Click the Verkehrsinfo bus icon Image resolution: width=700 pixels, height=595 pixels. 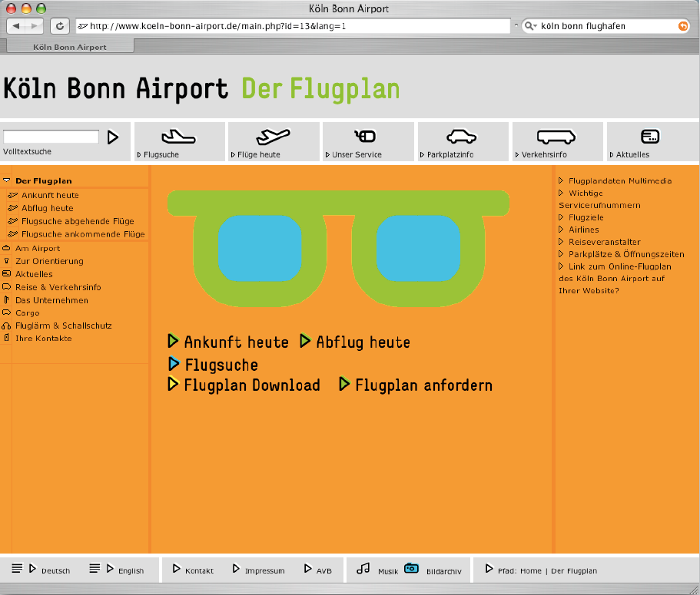pyautogui.click(x=556, y=137)
